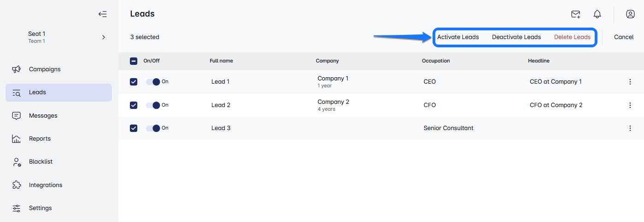Open Settings in the sidebar
The height and width of the screenshot is (222, 644).
tap(40, 208)
